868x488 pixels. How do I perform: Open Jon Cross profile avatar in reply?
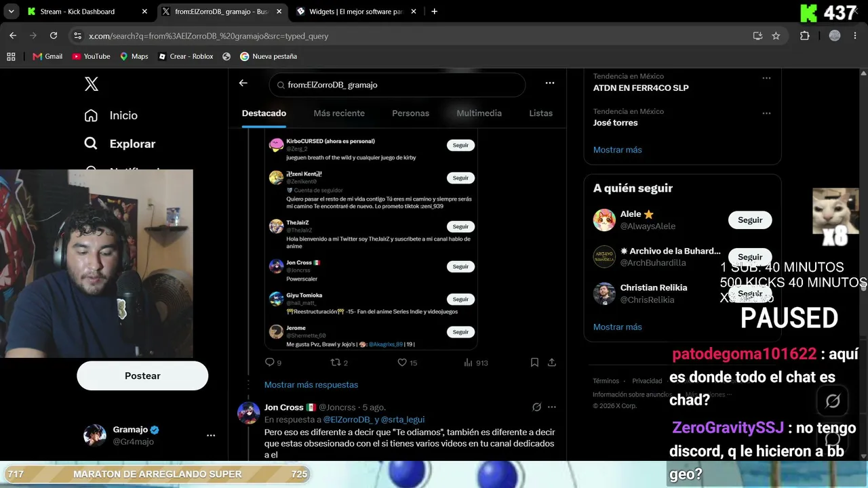(249, 413)
